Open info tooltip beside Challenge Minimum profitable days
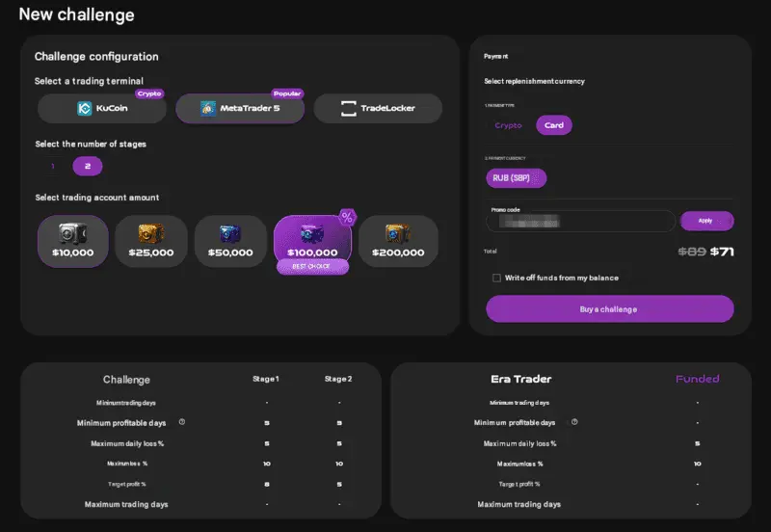The height and width of the screenshot is (532, 771). point(182,422)
